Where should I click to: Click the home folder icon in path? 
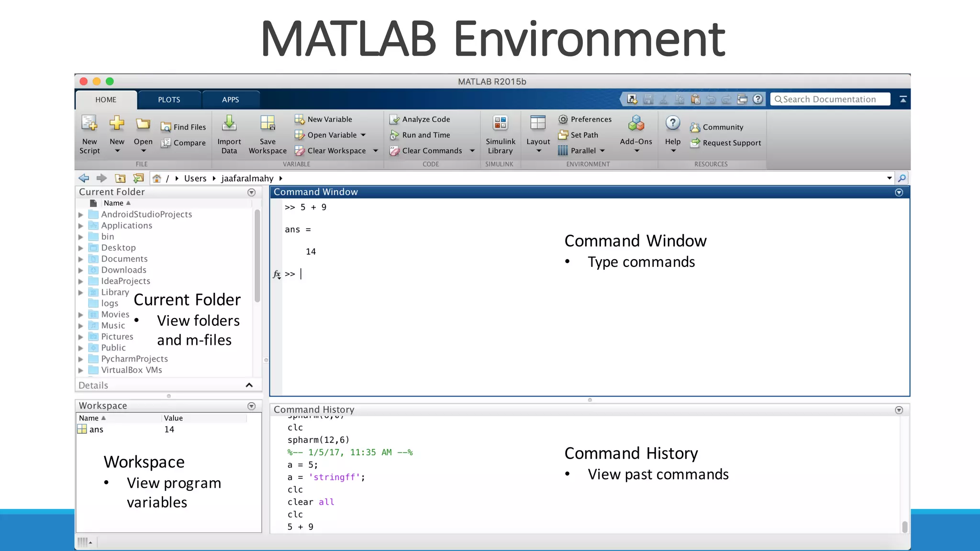[x=156, y=178]
